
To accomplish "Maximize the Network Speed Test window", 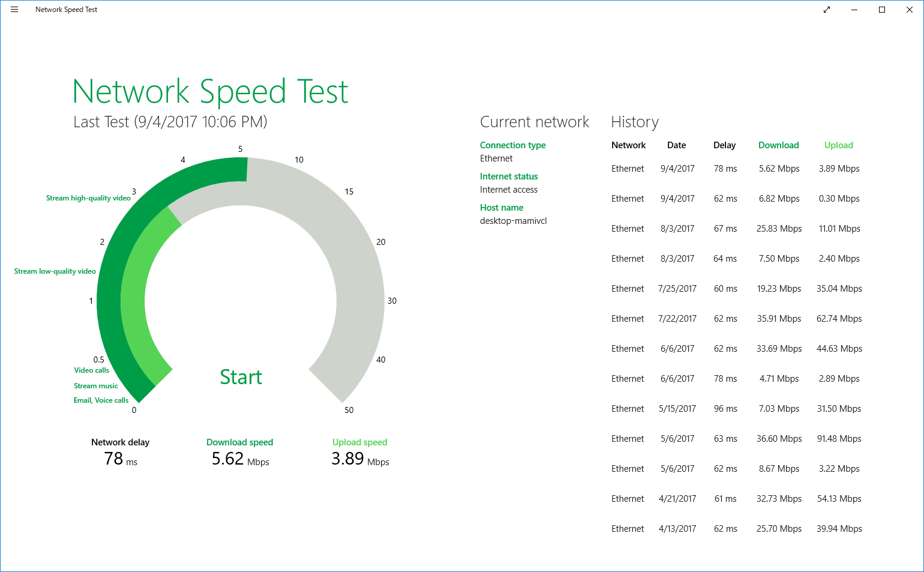I will tap(882, 10).
